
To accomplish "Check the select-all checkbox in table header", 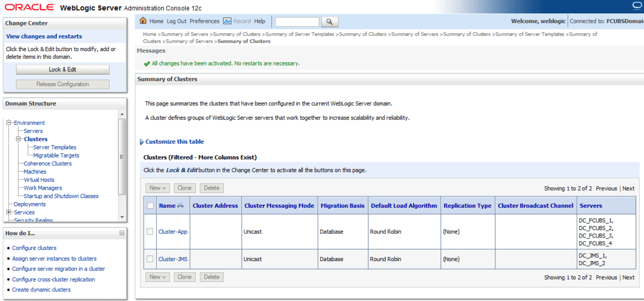I will click(150, 205).
